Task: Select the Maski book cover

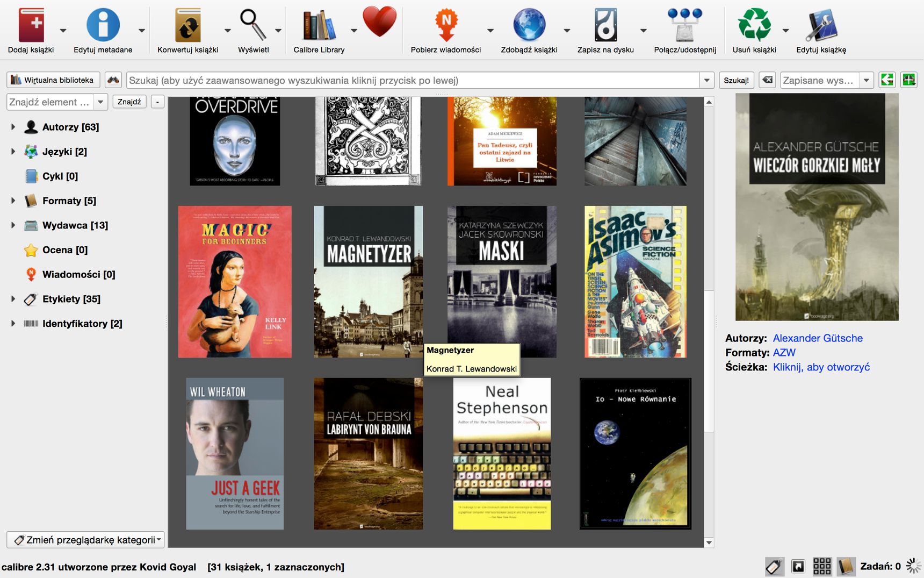Action: (502, 282)
